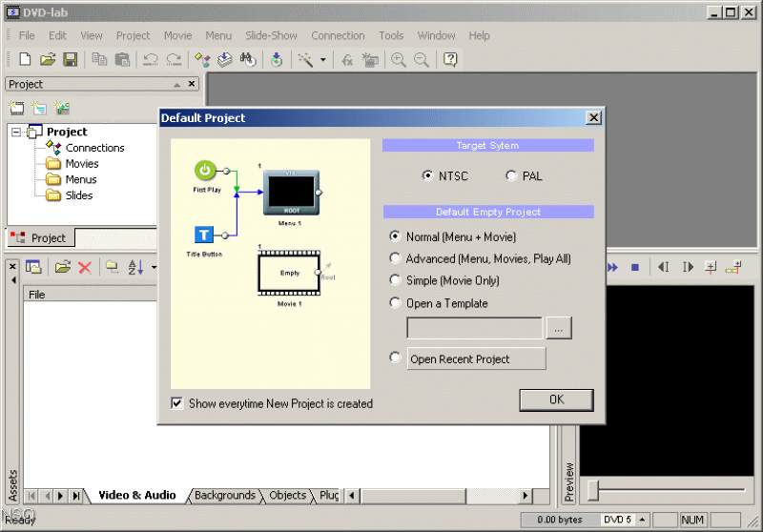This screenshot has width=763, height=532.
Task: Click the Project panel pin arrow
Action: tap(176, 85)
